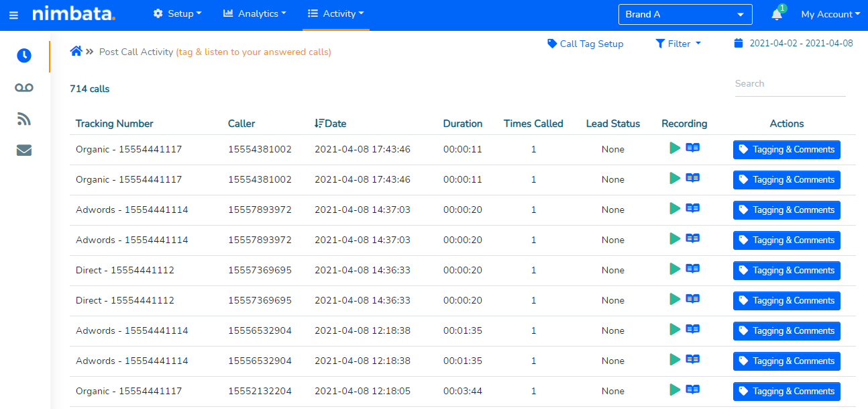Click the notification bell icon
The height and width of the screenshot is (409, 868).
(x=777, y=15)
